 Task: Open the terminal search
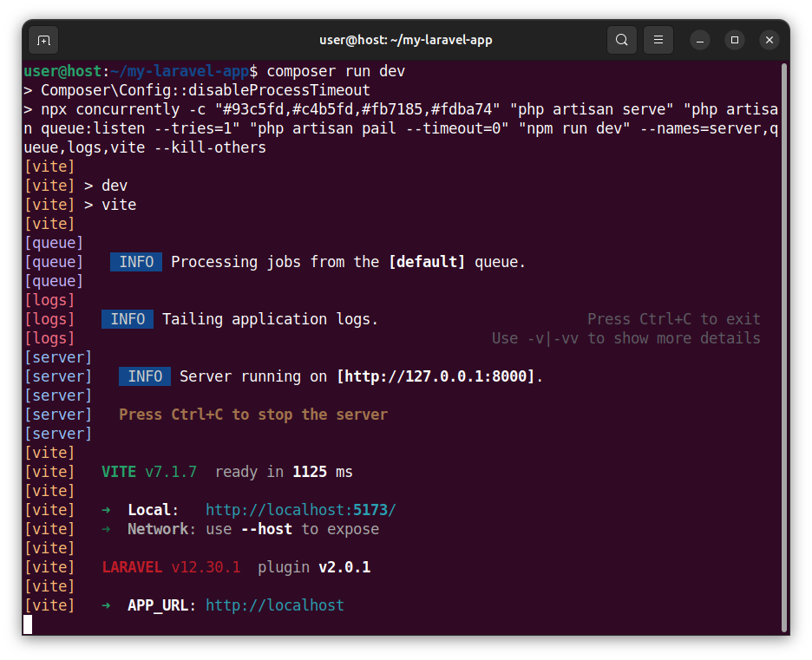pos(621,40)
